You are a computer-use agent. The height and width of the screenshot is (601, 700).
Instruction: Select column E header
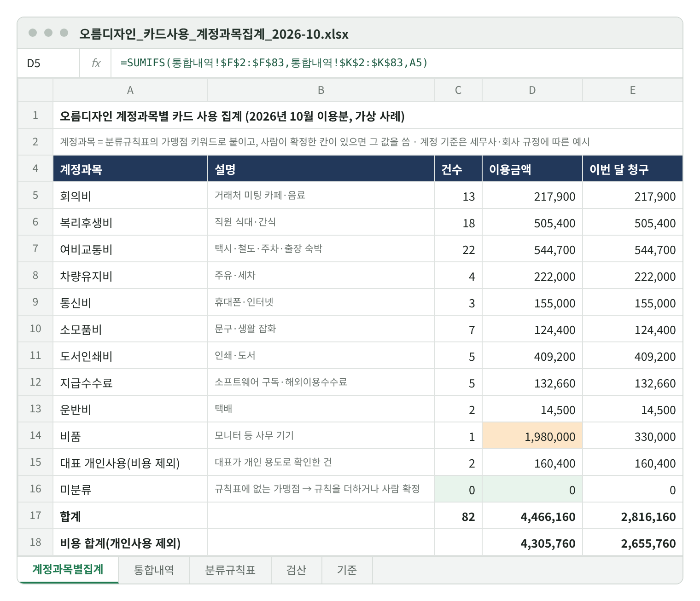[633, 90]
